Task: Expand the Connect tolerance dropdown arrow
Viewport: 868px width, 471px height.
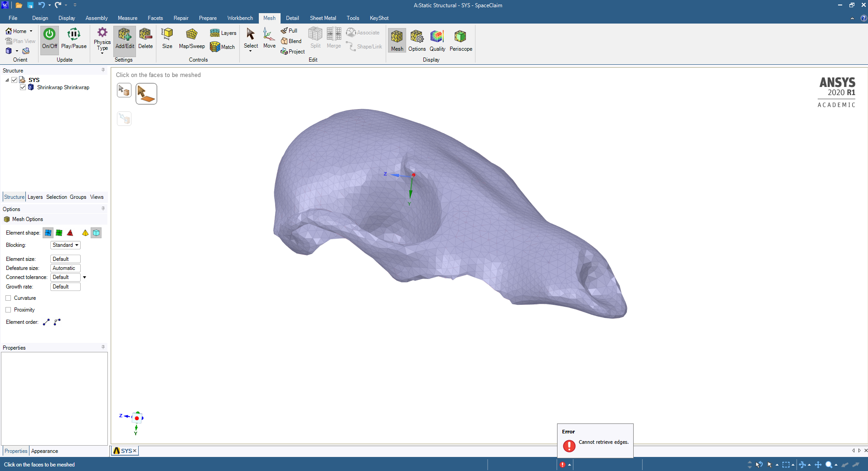Action: coord(85,277)
